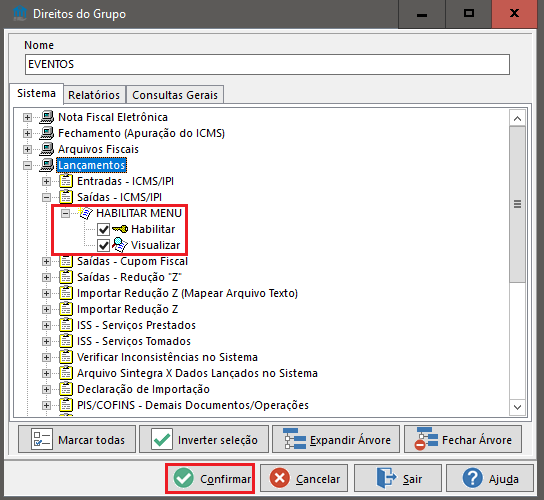Select the 'Arquivos Fiscais' label

pos(99,149)
